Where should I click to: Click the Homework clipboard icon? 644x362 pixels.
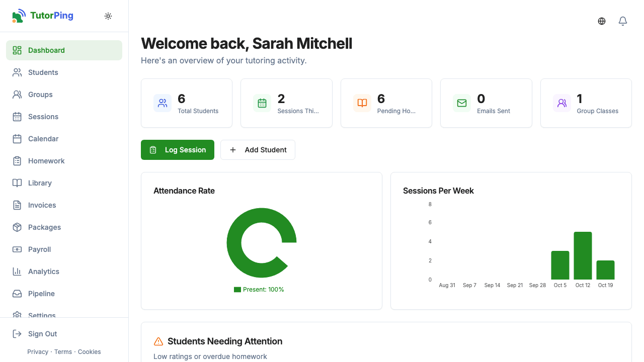pos(17,161)
